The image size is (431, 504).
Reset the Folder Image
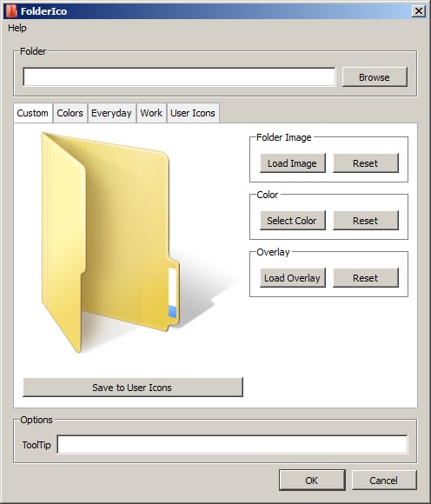tap(366, 163)
